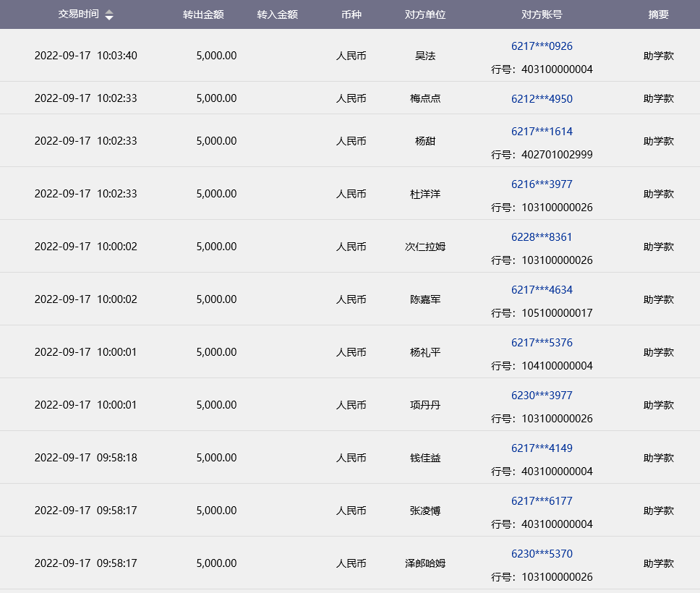
Task: Select the row for payee 梅点点
Action: 425,98
